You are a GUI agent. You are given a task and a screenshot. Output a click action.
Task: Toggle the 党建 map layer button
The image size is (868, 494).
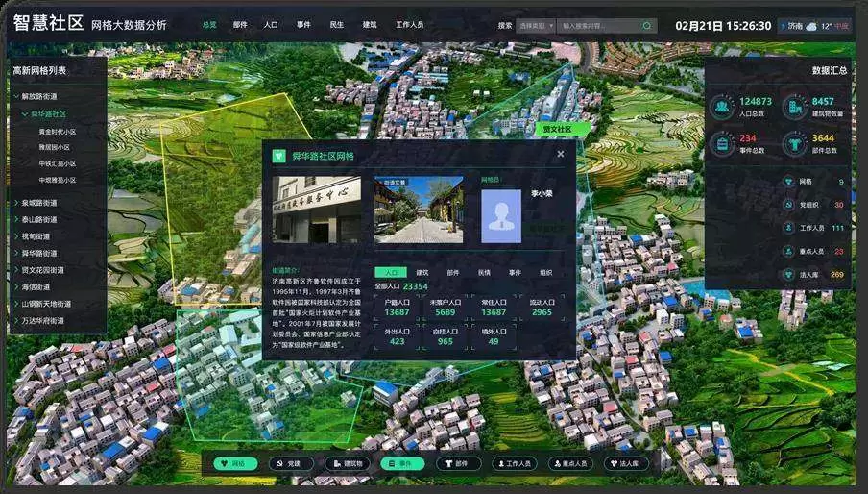pyautogui.click(x=288, y=463)
